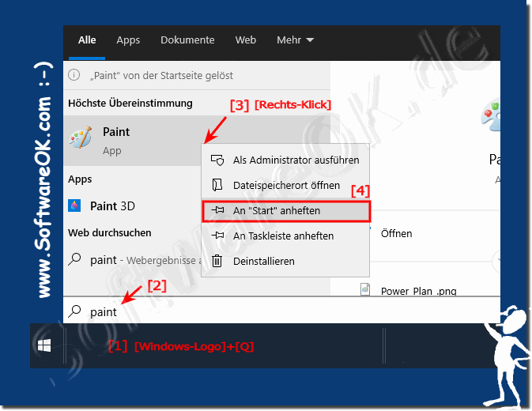Image resolution: width=532 pixels, height=411 pixels.
Task: Click the pin icon beside Taskleiste anheften
Action: 217,236
